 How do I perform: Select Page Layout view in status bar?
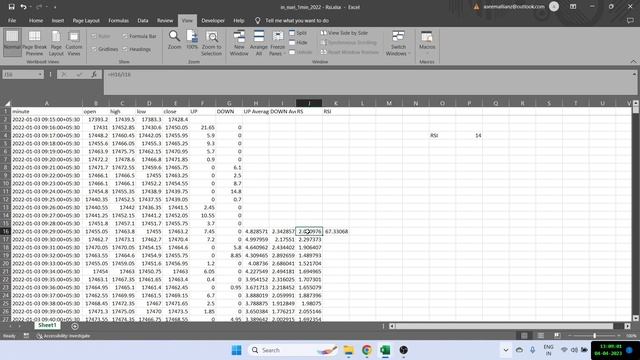coord(540,336)
